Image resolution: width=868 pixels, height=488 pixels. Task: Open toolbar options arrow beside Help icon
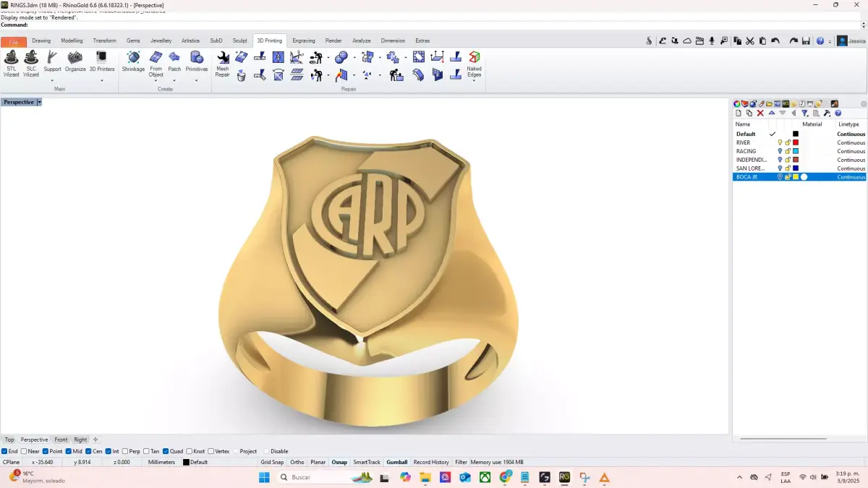(x=830, y=42)
